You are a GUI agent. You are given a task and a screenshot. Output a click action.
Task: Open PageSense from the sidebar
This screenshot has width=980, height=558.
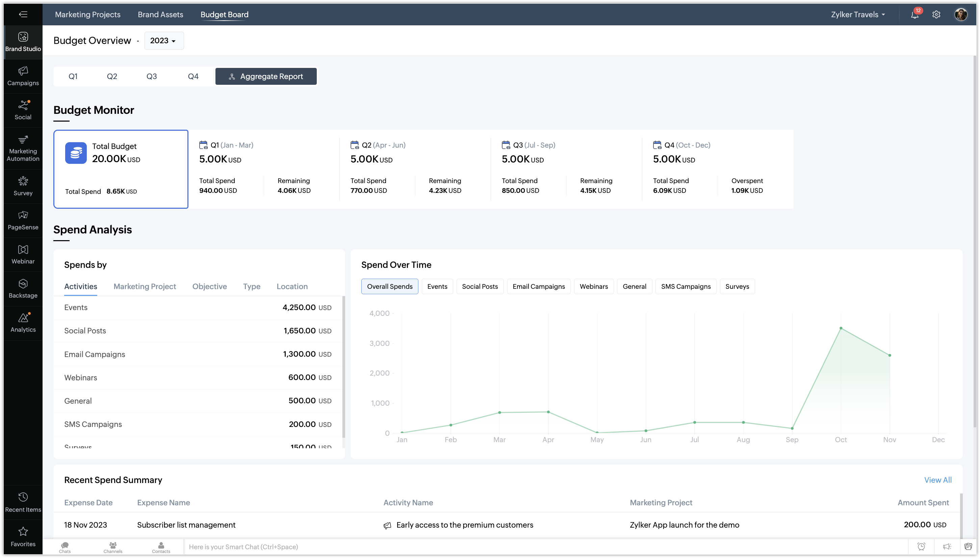tap(23, 220)
